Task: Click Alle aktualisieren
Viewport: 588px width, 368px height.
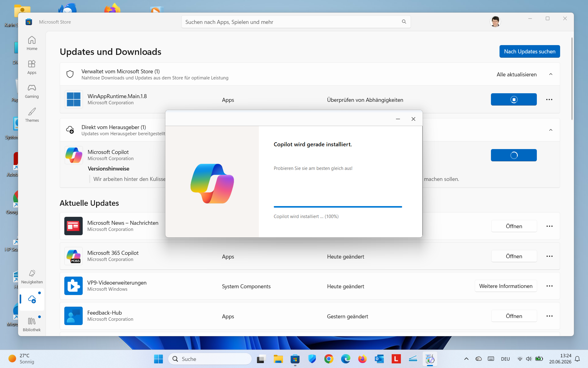Action: pyautogui.click(x=516, y=74)
